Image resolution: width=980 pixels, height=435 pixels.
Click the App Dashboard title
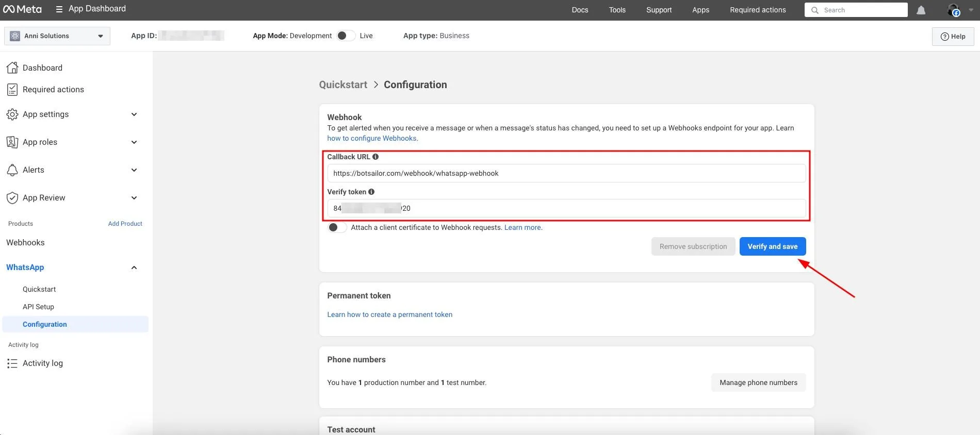click(x=97, y=9)
